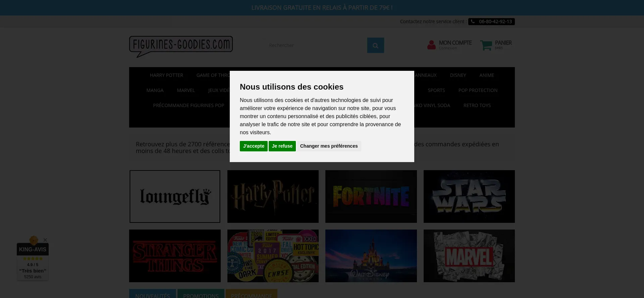Open the Harry Potter banner tile
The image size is (644, 298).
point(273,196)
